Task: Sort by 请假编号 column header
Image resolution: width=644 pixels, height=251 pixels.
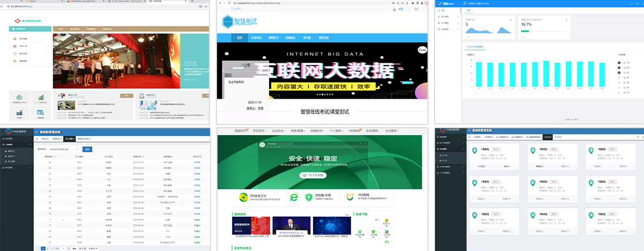Action: [50, 157]
